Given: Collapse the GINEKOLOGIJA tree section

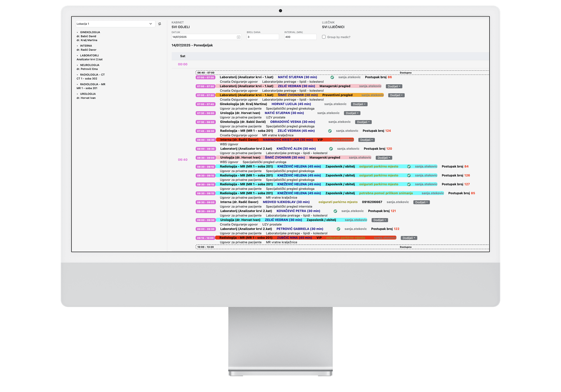Looking at the screenshot, I should tap(77, 32).
